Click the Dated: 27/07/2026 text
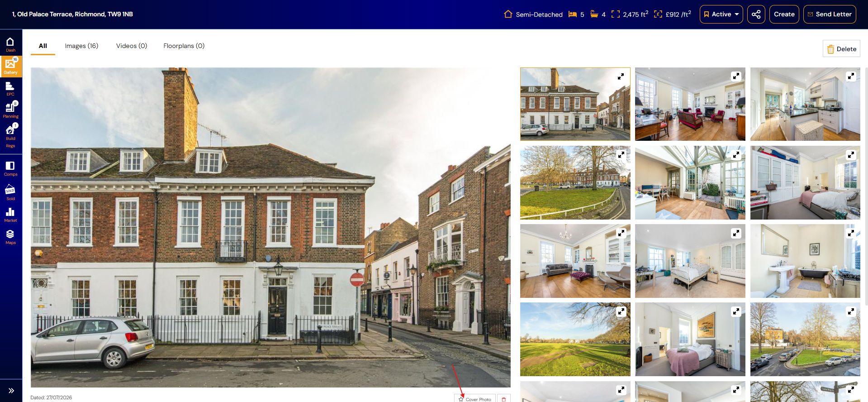Screen dimensions: 868x402 (x=51, y=397)
